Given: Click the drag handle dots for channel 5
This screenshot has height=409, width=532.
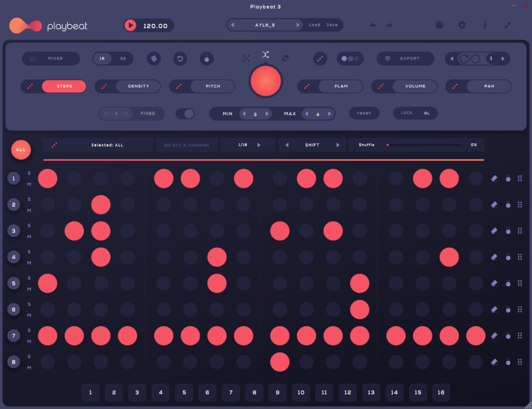Looking at the screenshot, I should [520, 283].
